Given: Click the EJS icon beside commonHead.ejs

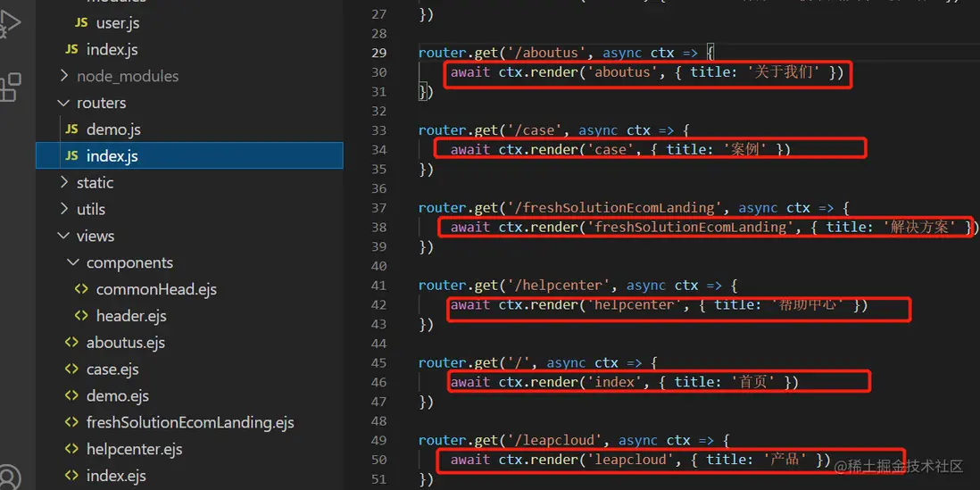Looking at the screenshot, I should coord(81,289).
